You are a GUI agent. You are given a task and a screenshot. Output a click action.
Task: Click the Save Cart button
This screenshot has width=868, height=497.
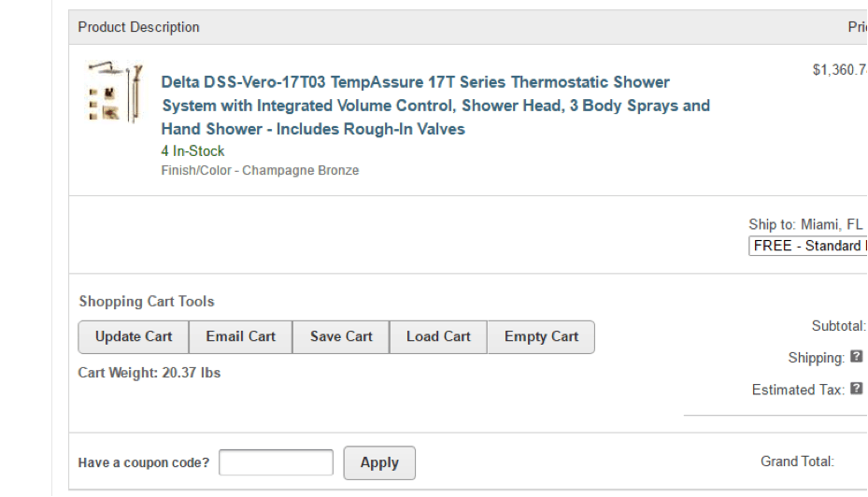(341, 336)
